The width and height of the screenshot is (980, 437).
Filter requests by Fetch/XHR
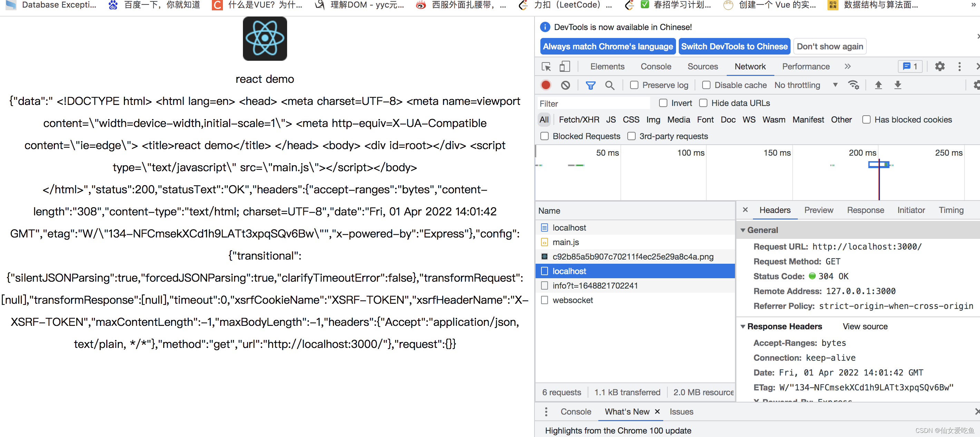point(579,119)
